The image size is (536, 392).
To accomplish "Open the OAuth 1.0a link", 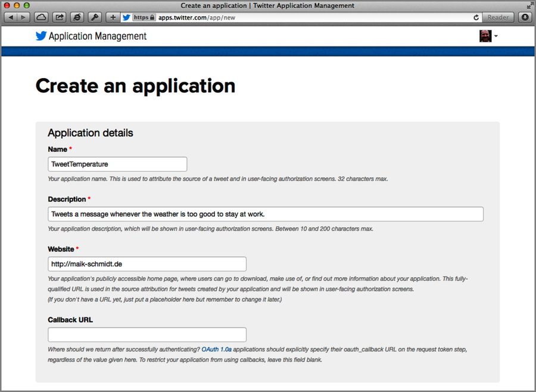I will click(217, 349).
